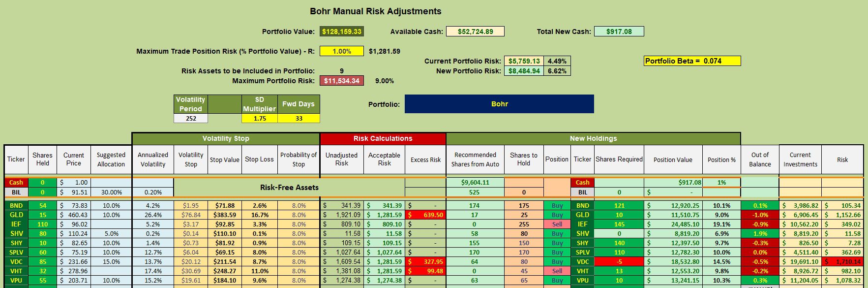
Task: Click New Portfolio Risk value $8,484.94
Action: tap(524, 71)
